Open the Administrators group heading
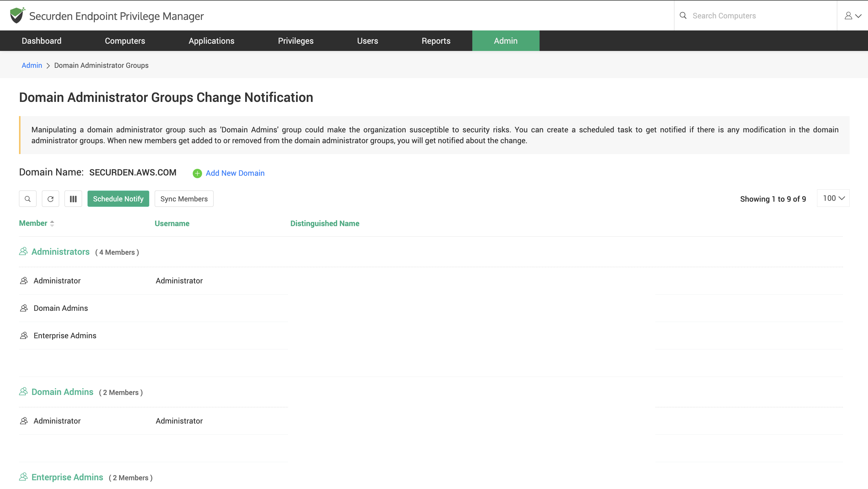 pyautogui.click(x=60, y=251)
